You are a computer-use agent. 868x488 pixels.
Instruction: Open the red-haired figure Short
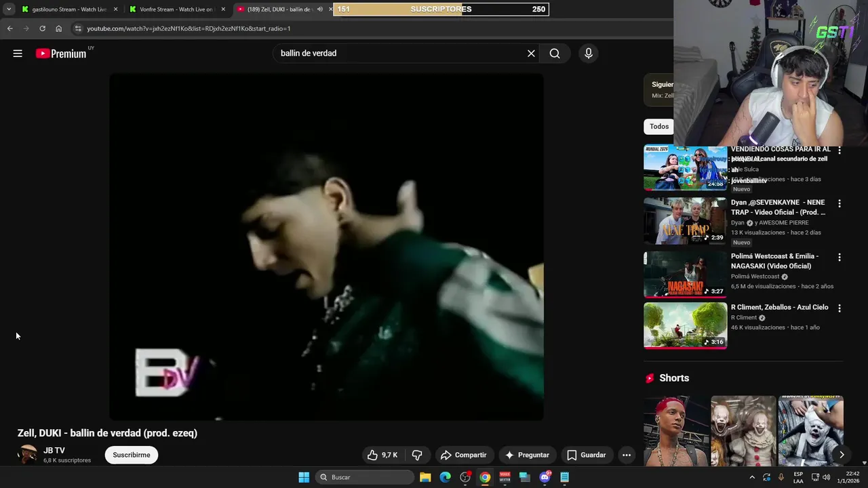pyautogui.click(x=675, y=431)
